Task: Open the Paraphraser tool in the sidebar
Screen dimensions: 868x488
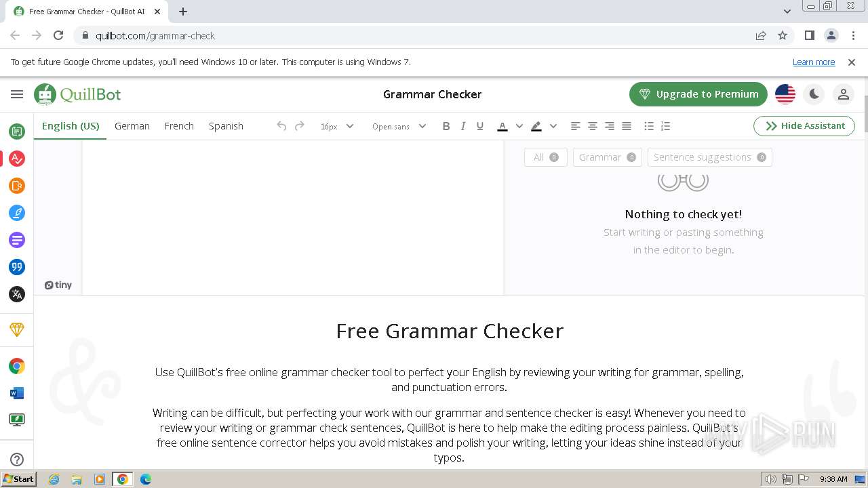Action: [x=17, y=131]
